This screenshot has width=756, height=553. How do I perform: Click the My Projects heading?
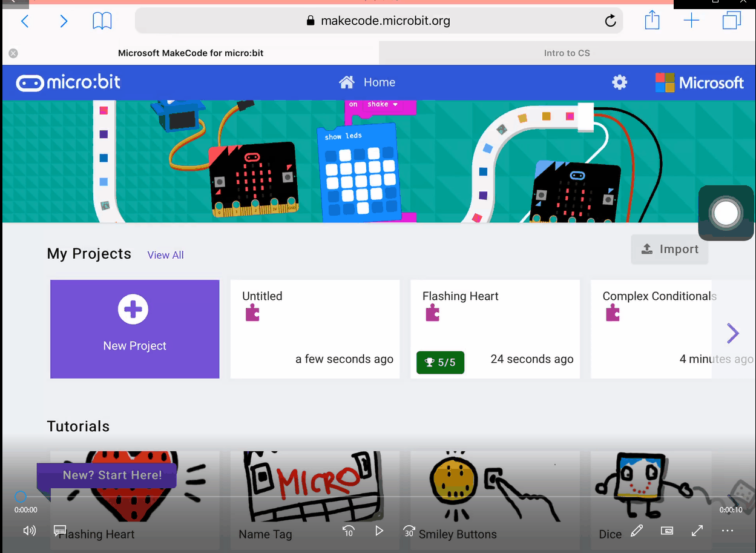coord(89,254)
